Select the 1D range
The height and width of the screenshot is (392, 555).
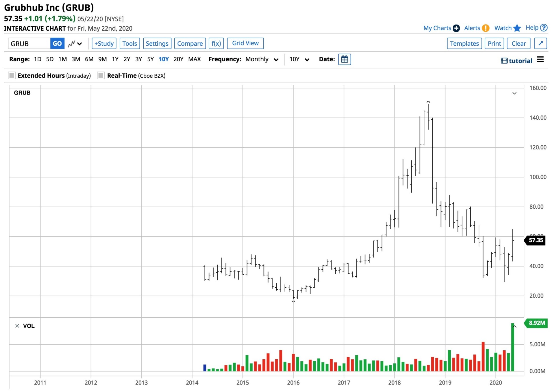[38, 59]
